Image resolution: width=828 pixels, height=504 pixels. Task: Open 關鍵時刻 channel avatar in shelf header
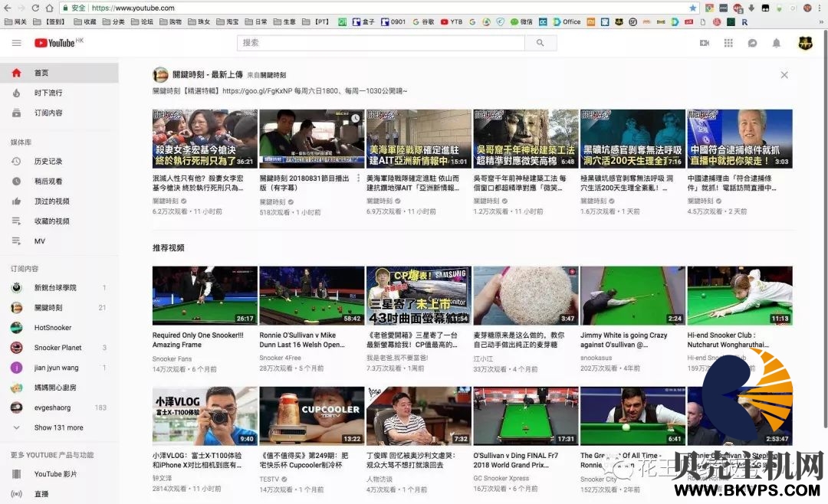click(x=160, y=75)
